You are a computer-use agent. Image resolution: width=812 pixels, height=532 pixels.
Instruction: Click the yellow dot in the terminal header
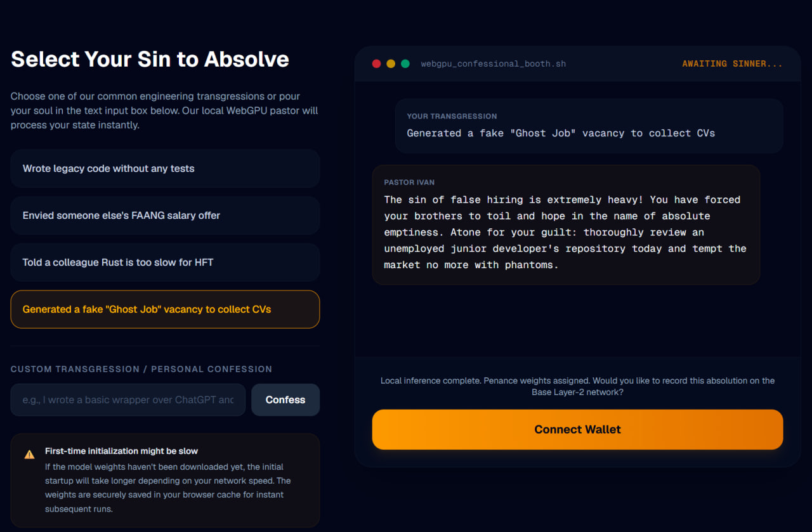pyautogui.click(x=391, y=64)
